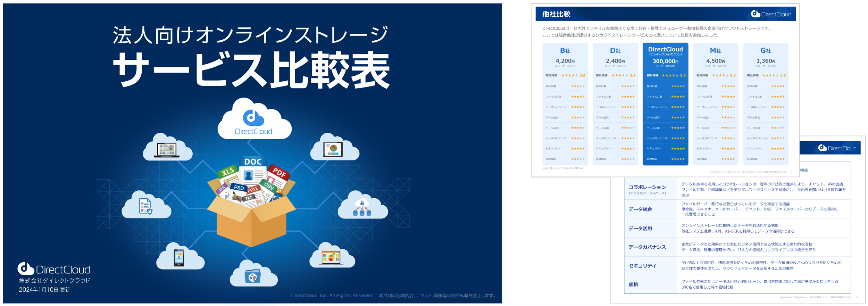Screen dimensions: 868x306
Task: Select the highlighted DirectCloud plan card
Action: coord(665,104)
